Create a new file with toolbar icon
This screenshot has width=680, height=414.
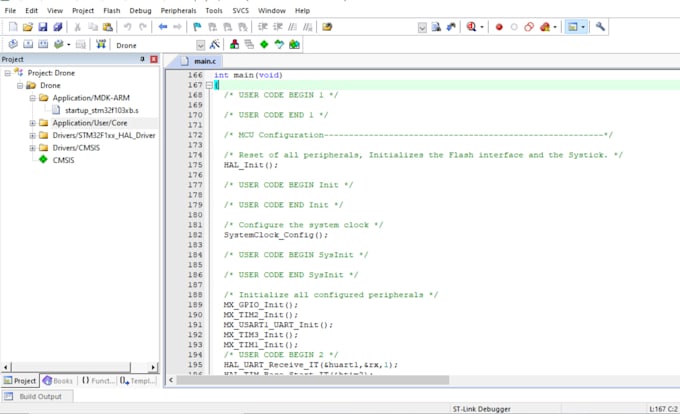(13, 27)
